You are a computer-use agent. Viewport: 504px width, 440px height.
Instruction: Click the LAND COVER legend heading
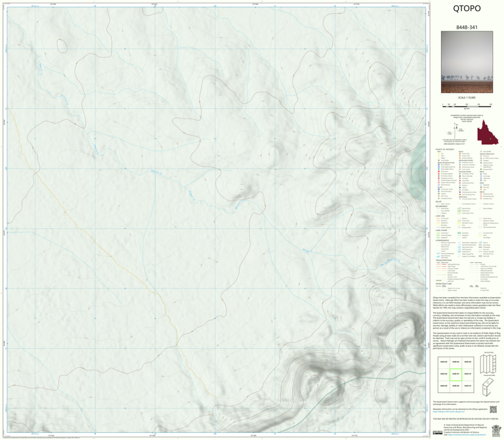tap(441, 230)
